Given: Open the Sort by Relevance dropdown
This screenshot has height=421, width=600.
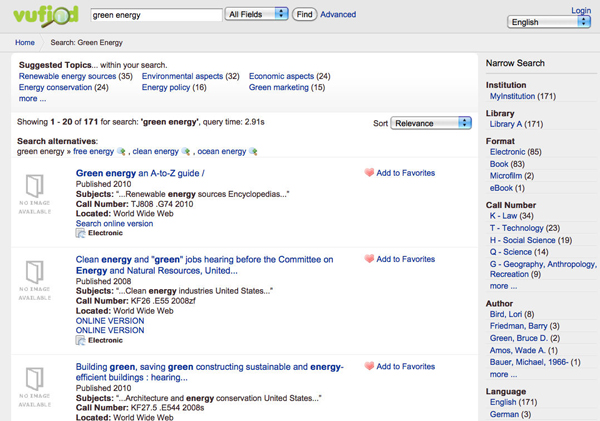Looking at the screenshot, I should [430, 123].
